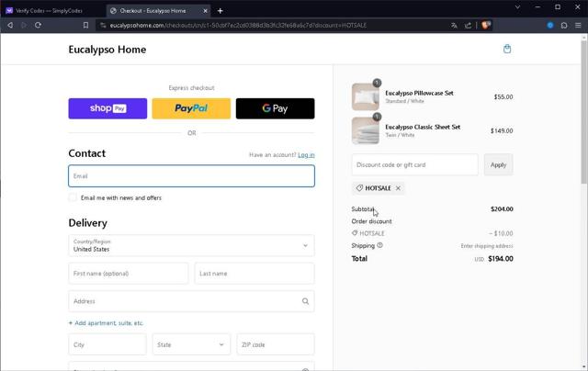
Task: Reload the checkout page
Action: tap(38, 25)
